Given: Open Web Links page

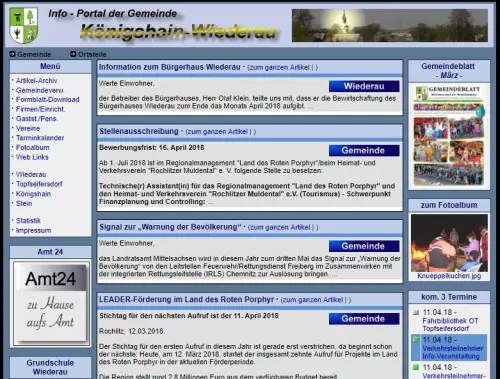Looking at the screenshot, I should [x=32, y=157].
